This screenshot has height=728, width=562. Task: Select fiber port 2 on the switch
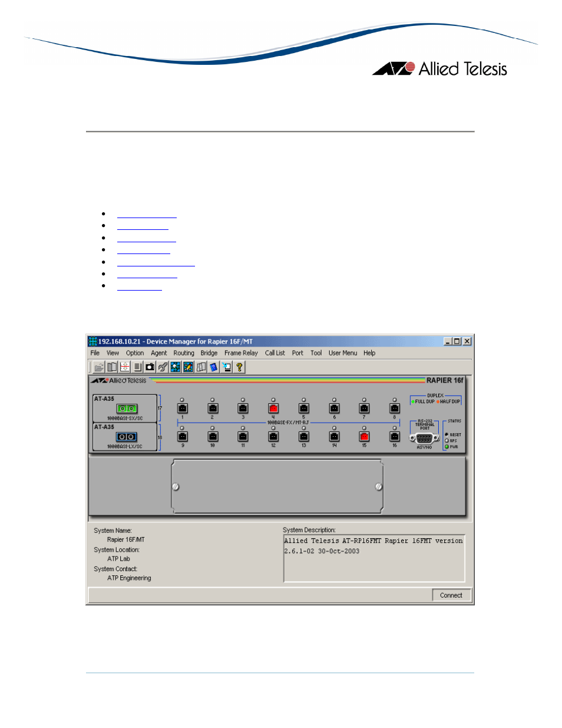pos(213,408)
